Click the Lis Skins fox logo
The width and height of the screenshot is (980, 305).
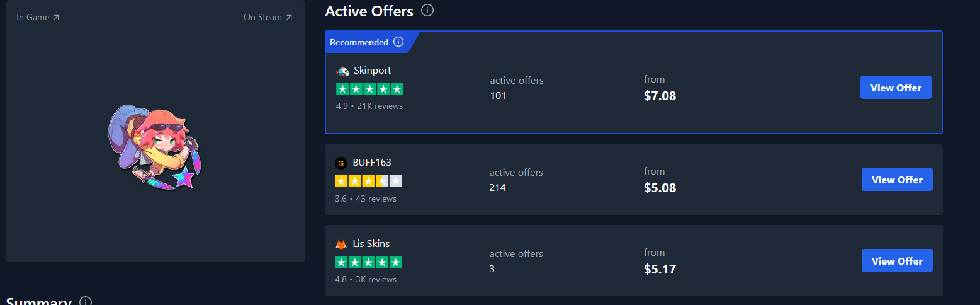pos(341,244)
